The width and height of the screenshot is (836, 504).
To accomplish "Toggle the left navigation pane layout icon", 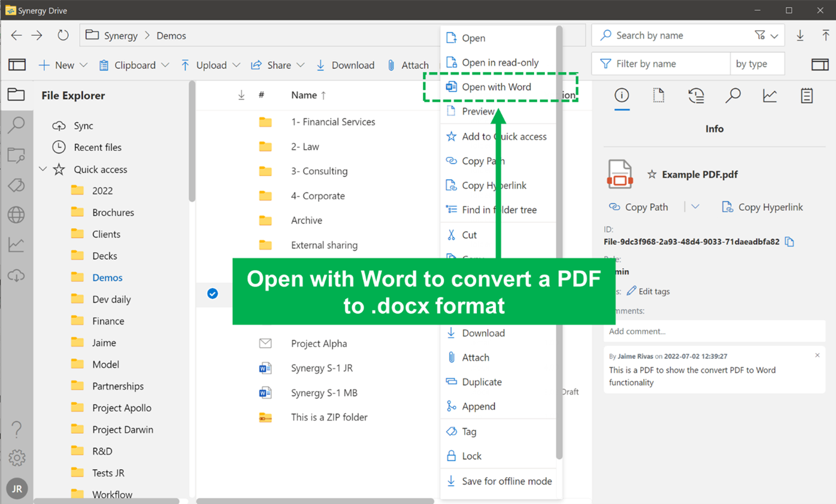I will click(17, 65).
